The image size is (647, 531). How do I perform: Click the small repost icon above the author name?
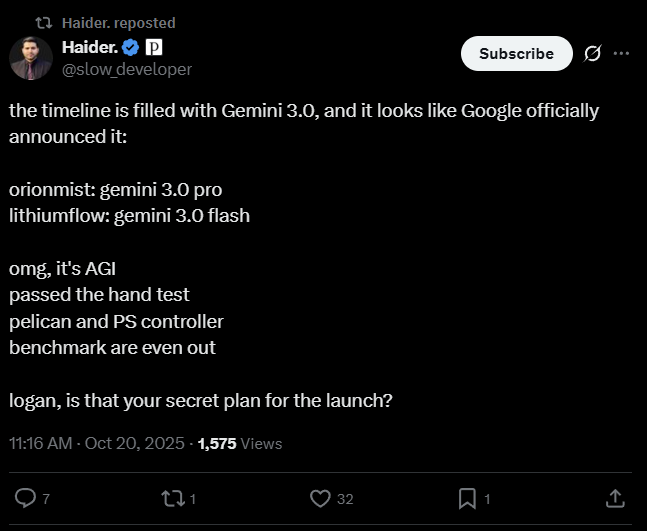(x=43, y=22)
